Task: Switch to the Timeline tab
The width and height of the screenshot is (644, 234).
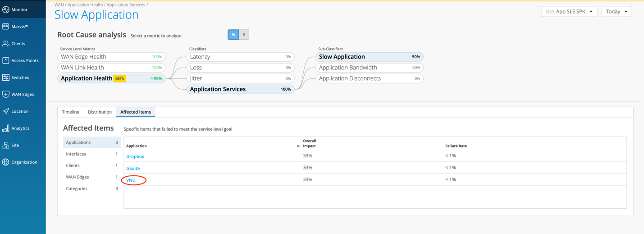Action: click(71, 112)
